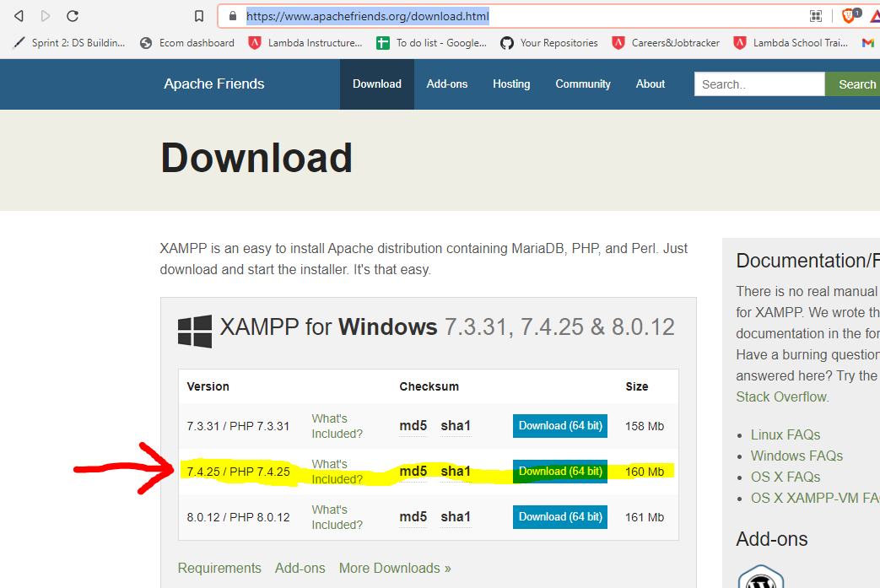Viewport: 880px width, 588px height.
Task: Open Windows FAQs link
Action: [x=797, y=456]
